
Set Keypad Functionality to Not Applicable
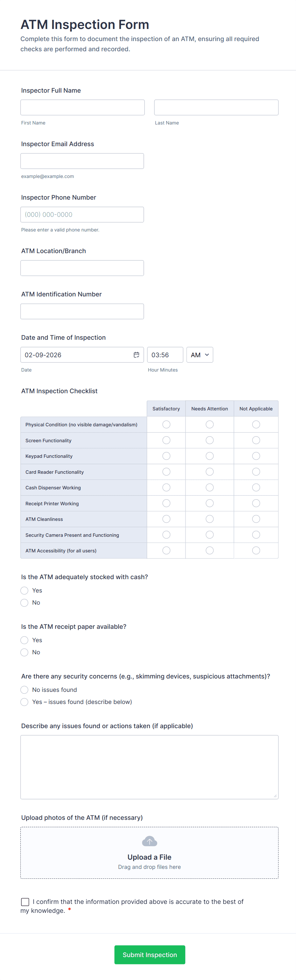point(256,456)
